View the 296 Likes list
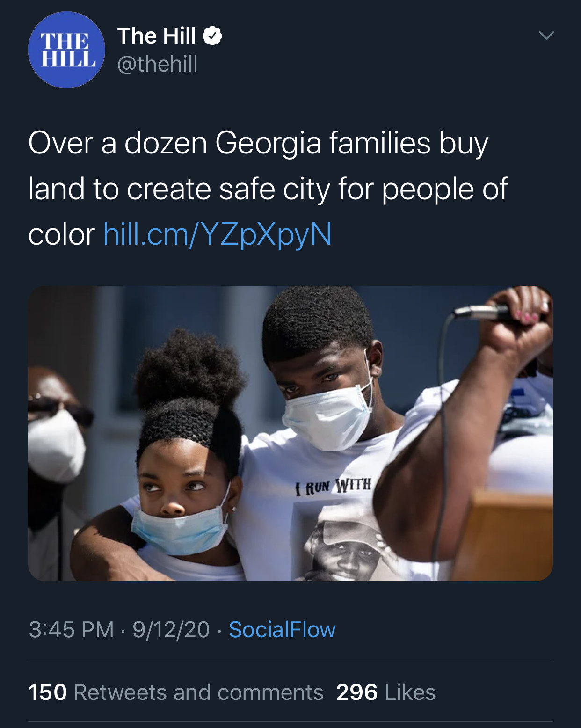Image resolution: width=581 pixels, height=728 pixels. pyautogui.click(x=386, y=692)
